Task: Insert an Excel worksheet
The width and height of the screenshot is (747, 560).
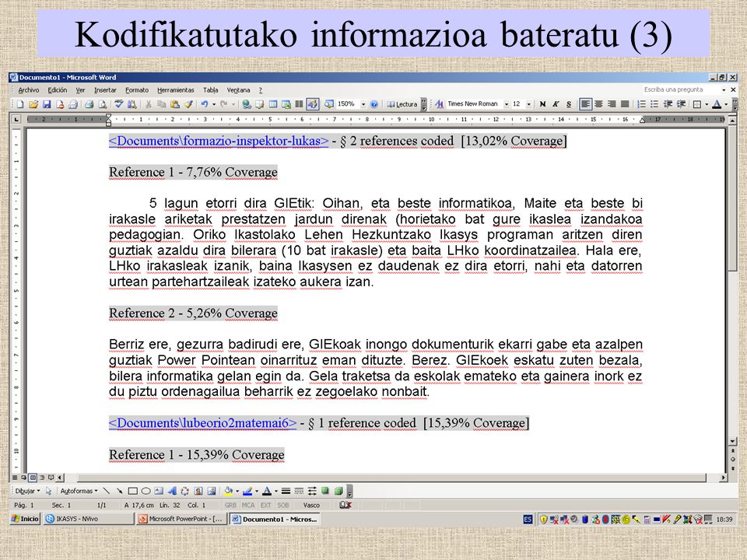Action: tap(286, 104)
